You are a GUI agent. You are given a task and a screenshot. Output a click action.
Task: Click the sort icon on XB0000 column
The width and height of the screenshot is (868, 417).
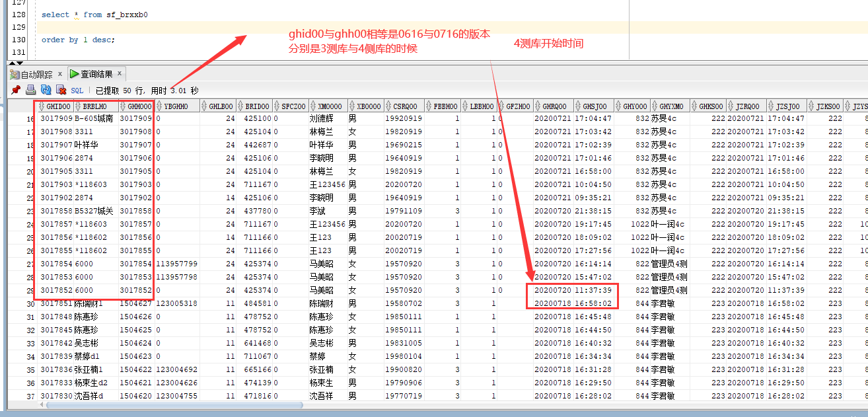pos(352,106)
